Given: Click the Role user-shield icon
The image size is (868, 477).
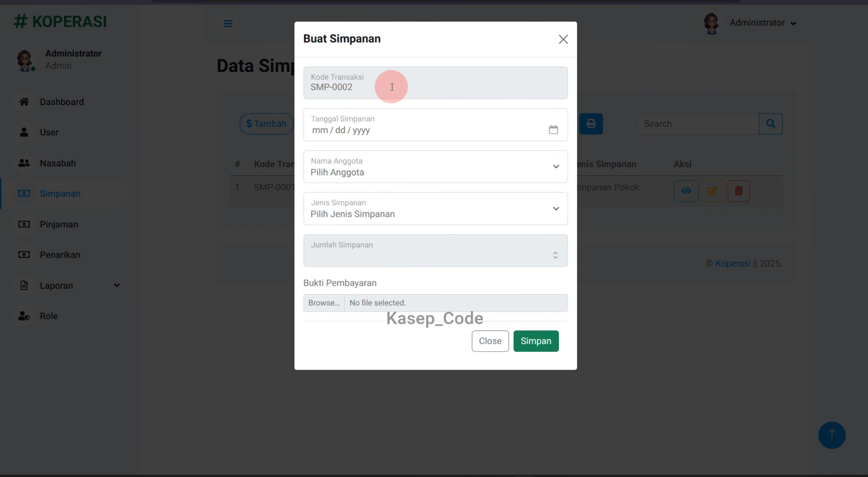Looking at the screenshot, I should [24, 316].
